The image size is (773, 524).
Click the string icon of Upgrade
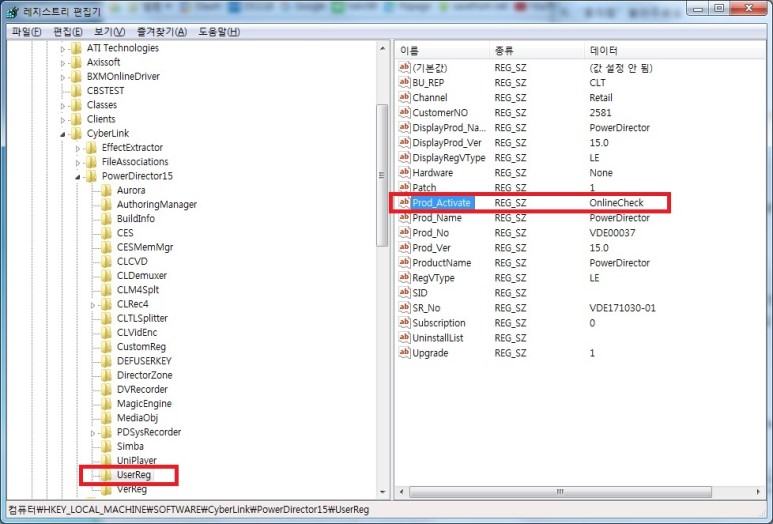404,353
